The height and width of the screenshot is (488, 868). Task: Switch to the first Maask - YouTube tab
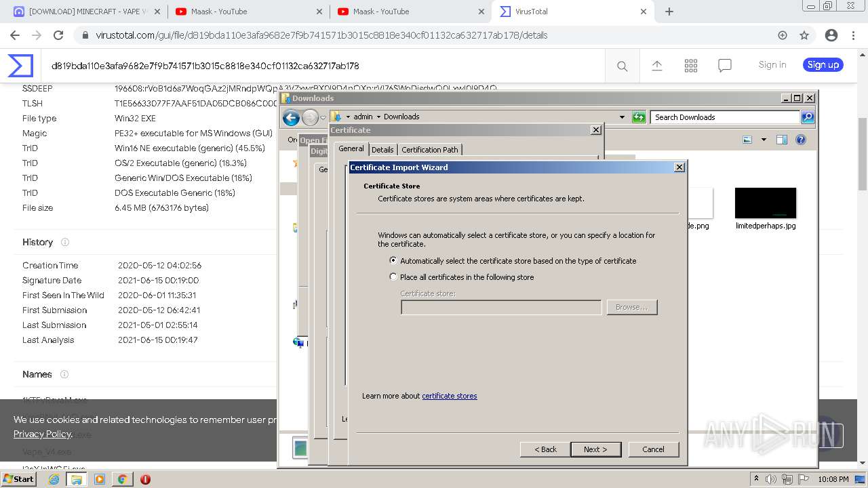[x=248, y=12]
